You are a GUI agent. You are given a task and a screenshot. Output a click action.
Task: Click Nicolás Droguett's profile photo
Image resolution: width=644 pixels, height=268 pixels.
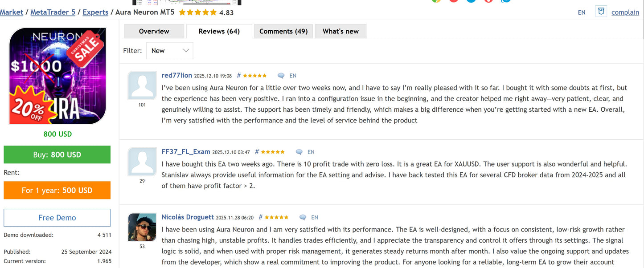[142, 227]
